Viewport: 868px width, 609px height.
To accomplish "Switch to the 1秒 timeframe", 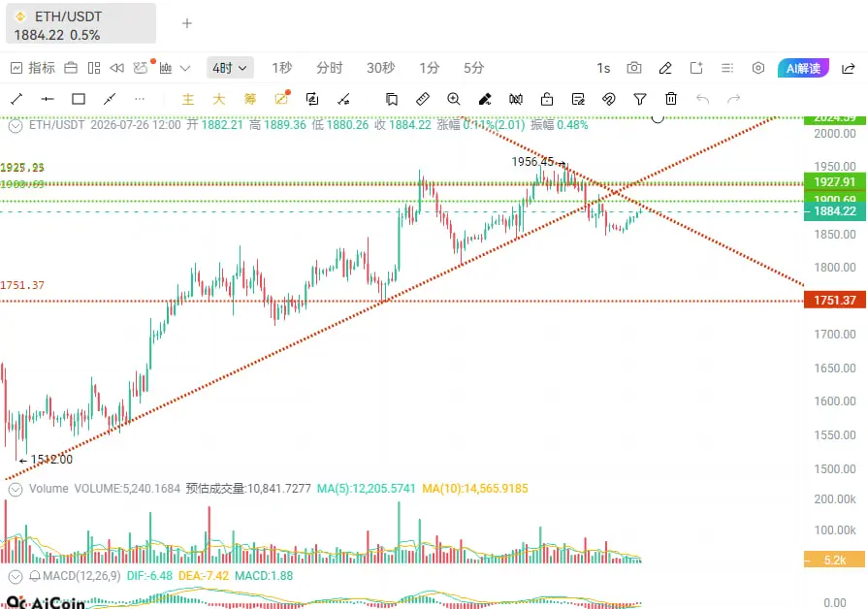I will [x=281, y=68].
